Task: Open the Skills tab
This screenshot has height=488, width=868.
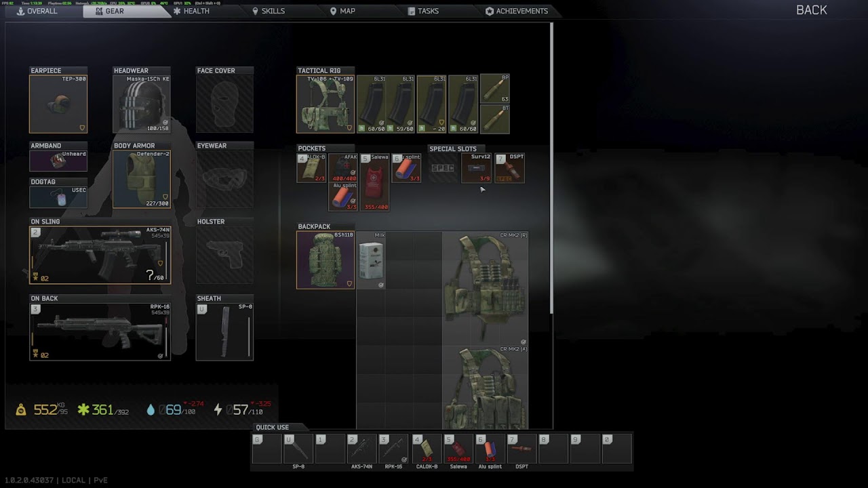Action: pyautogui.click(x=269, y=11)
